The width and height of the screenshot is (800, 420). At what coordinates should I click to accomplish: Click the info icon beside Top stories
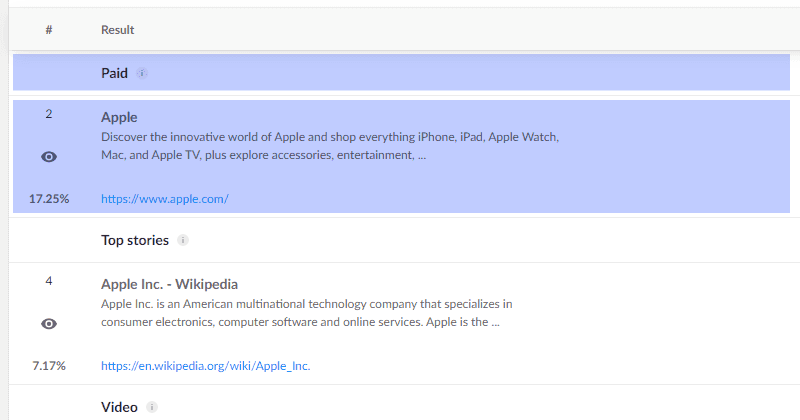click(183, 240)
